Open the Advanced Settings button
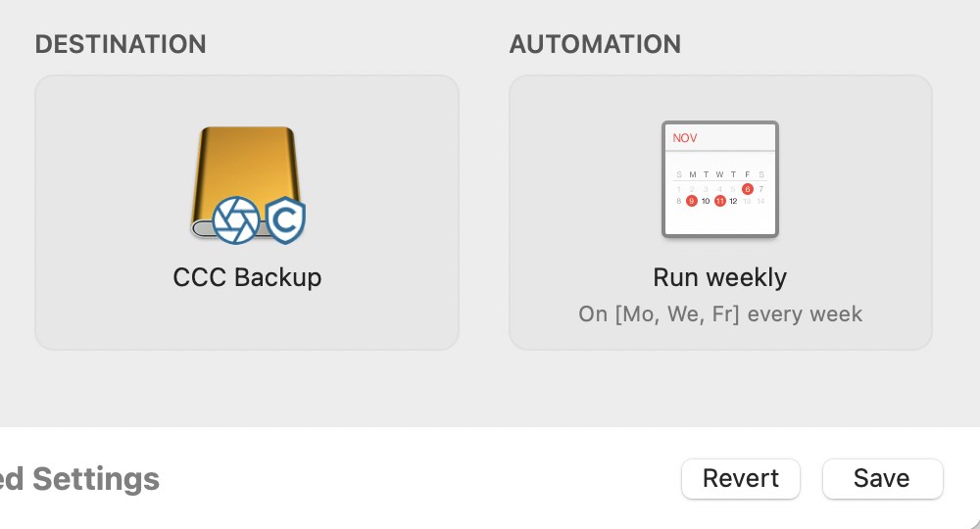This screenshot has width=980, height=529. pos(79,479)
